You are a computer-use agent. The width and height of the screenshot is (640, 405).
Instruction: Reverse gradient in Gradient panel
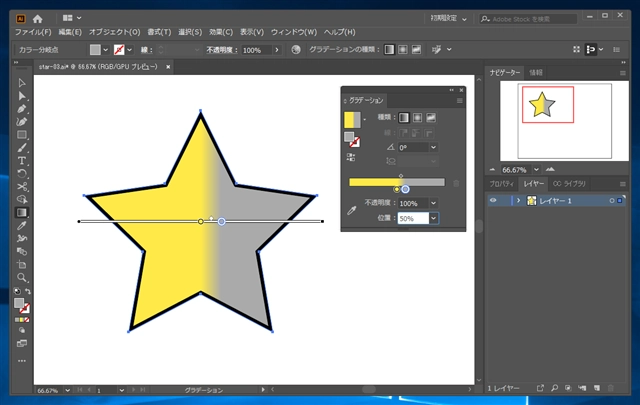point(351,157)
